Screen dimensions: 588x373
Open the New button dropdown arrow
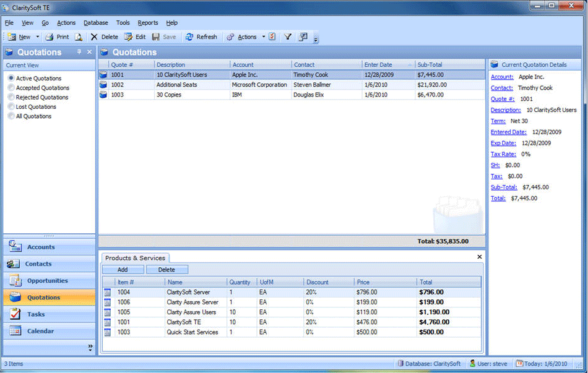(38, 36)
